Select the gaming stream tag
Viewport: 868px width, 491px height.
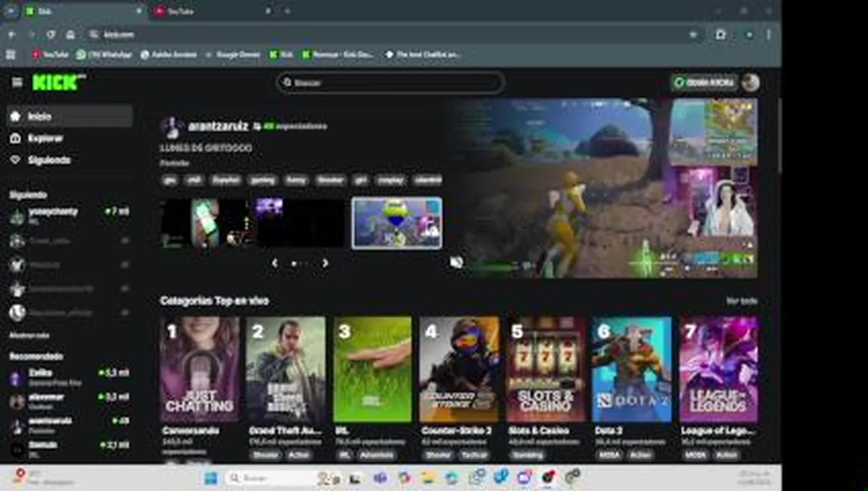263,180
